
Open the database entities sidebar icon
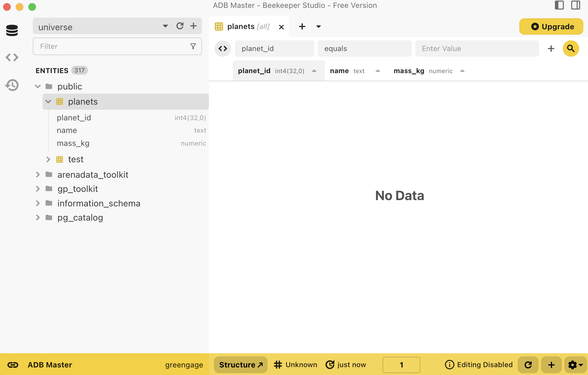coord(12,30)
